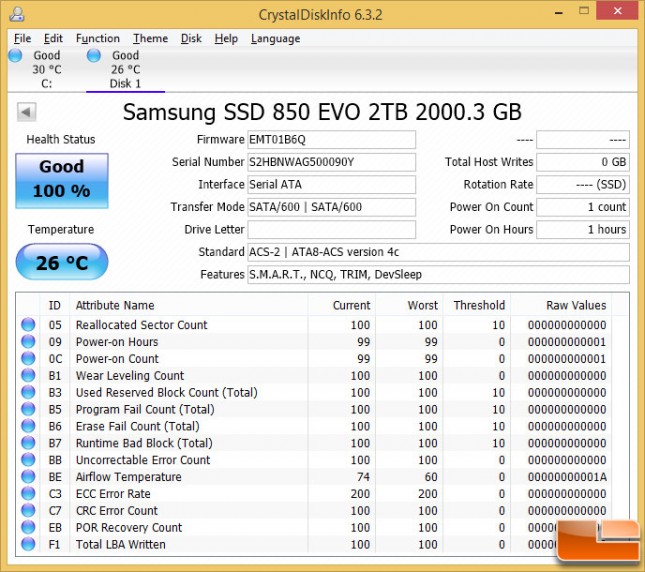Viewport: 645px width, 572px height.
Task: Select the ECC Error Rate attribute name
Action: [113, 493]
